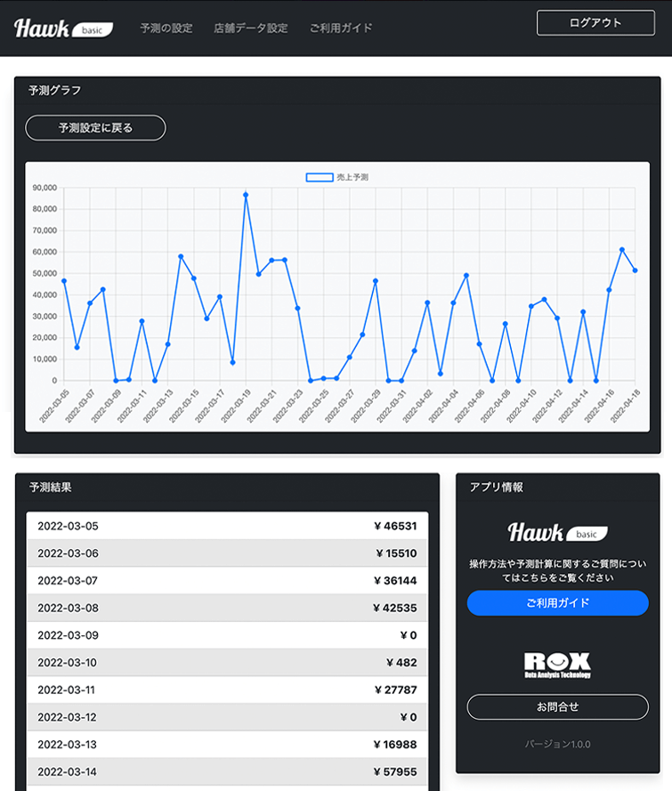Click the Hawk basic logo in アプリ情報 panel

(x=557, y=533)
